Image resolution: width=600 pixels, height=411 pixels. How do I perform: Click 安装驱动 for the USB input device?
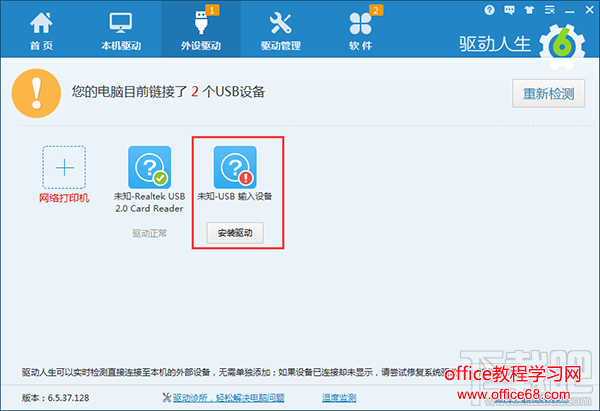(x=235, y=233)
